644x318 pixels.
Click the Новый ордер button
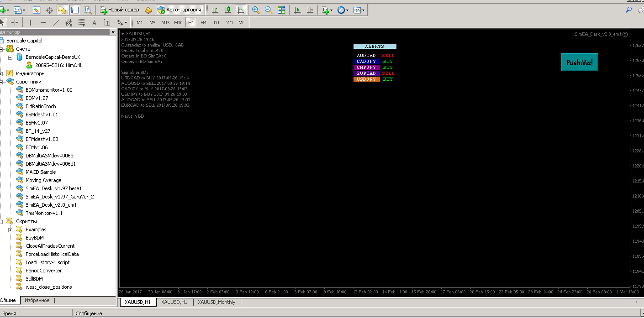pyautogui.click(x=120, y=10)
